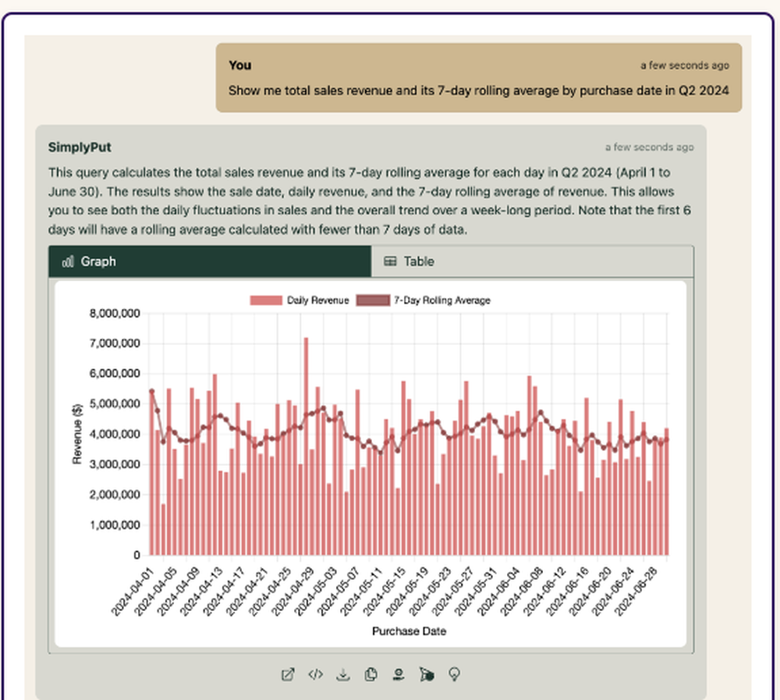Click the tallest revenue bar near 2024-04-29
Image resolution: width=780 pixels, height=700 pixels.
306,445
